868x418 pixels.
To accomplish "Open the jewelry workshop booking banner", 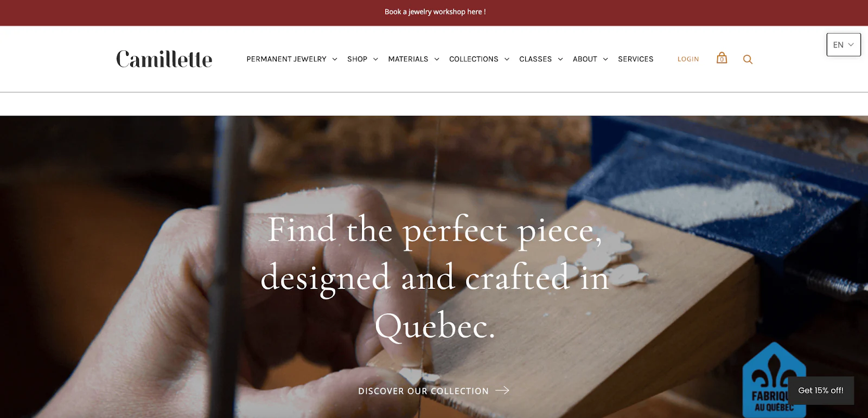I will coord(434,11).
